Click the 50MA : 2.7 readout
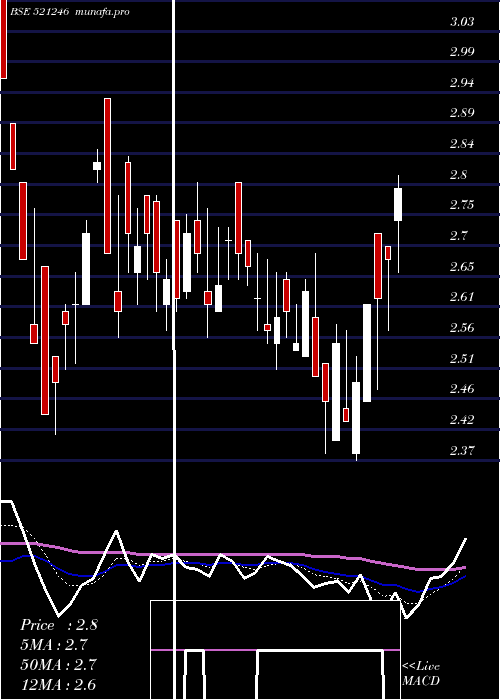Image resolution: width=500 pixels, height=700 pixels. coord(58,664)
